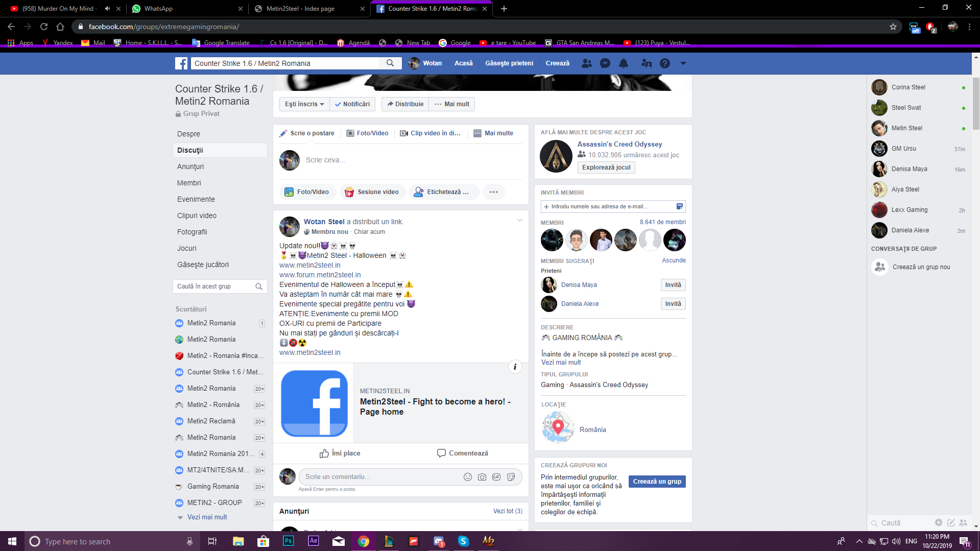Open chat settings gear icon

[x=939, y=522]
